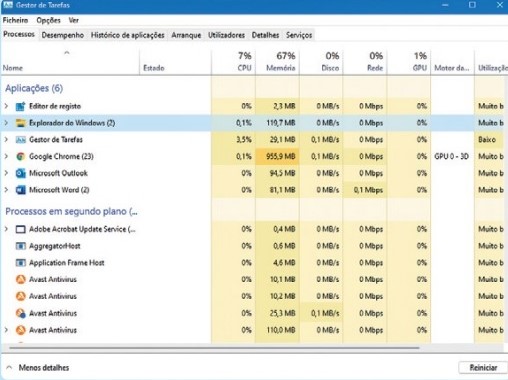Image resolution: width=508 pixels, height=380 pixels.
Task: Click the Explorador do Windows folder icon
Action: coord(21,123)
